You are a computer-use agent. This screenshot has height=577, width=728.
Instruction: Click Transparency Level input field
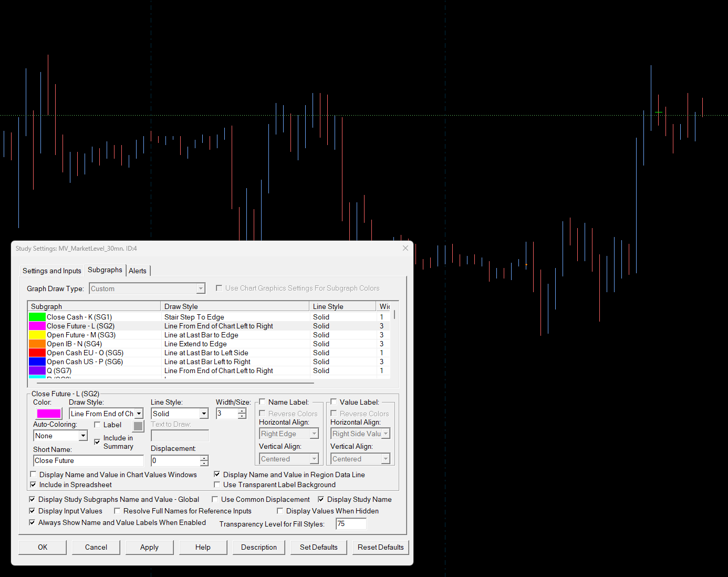coord(351,523)
